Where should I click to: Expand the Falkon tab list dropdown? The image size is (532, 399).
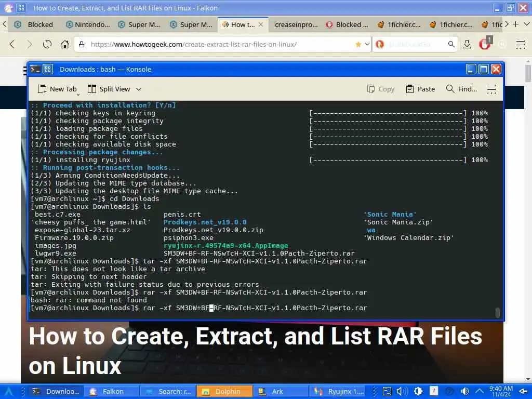527,24
